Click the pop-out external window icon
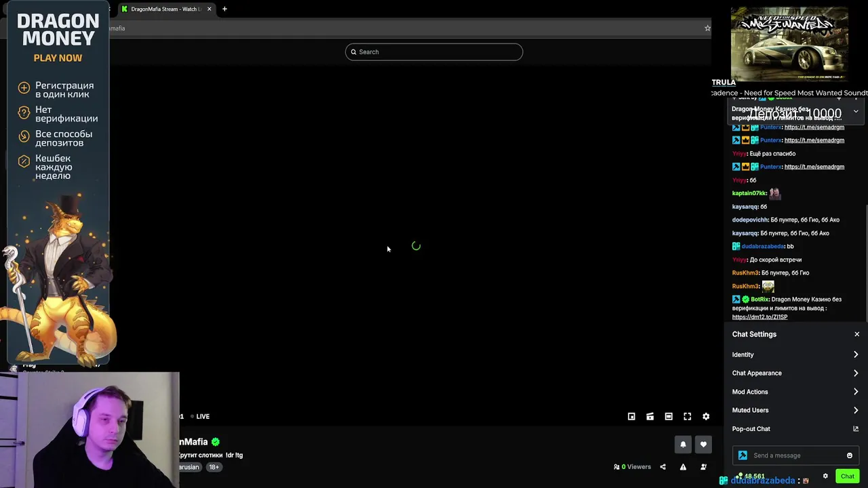The width and height of the screenshot is (868, 488). pyautogui.click(x=856, y=429)
